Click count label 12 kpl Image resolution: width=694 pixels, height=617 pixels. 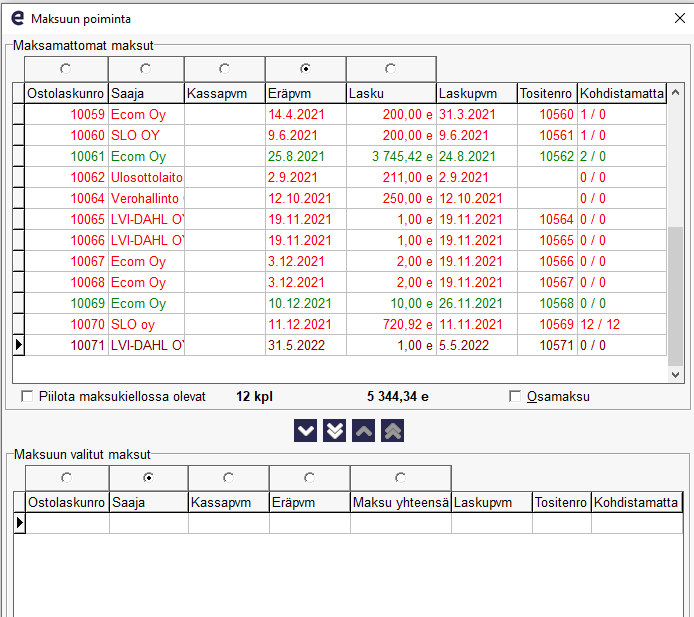coord(254,396)
